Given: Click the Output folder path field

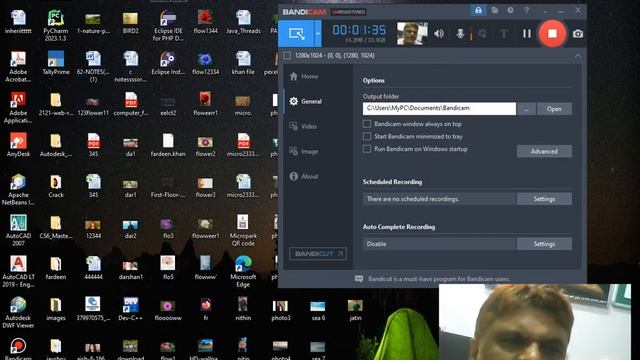Looking at the screenshot, I should [x=439, y=109].
